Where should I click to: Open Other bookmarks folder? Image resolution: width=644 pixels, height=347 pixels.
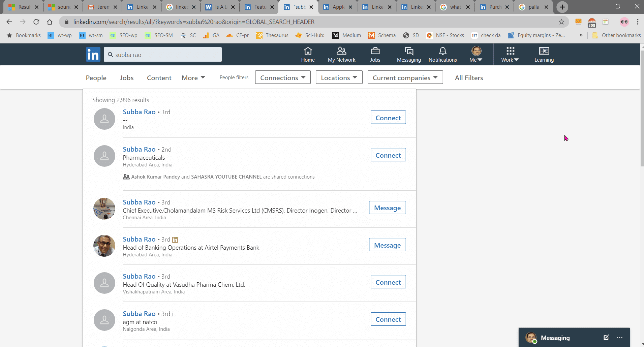[x=616, y=35]
